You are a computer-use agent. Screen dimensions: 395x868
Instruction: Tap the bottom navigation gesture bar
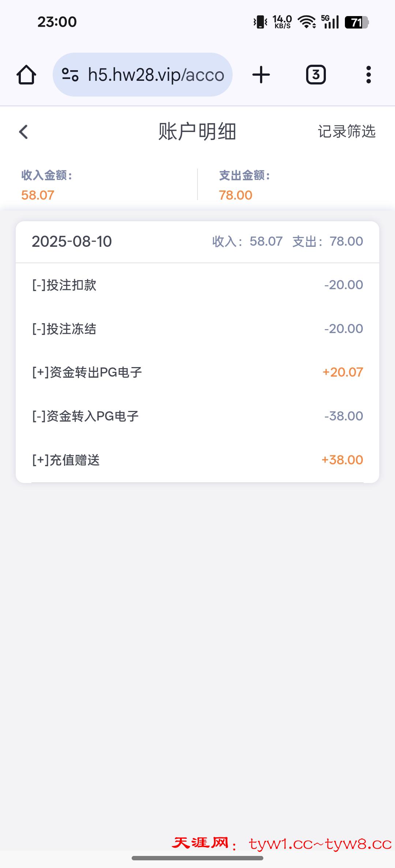[x=197, y=858]
